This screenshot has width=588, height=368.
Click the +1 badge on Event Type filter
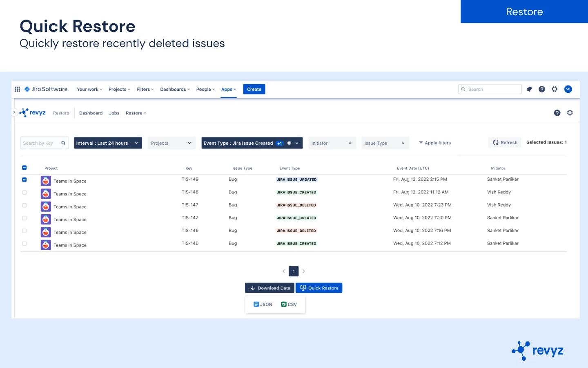coord(279,144)
